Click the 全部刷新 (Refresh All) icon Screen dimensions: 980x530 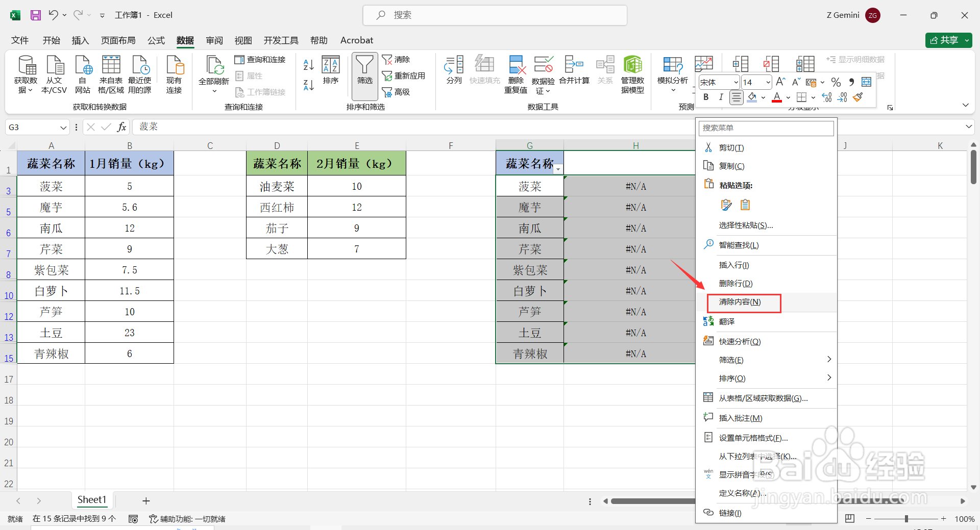click(x=214, y=71)
